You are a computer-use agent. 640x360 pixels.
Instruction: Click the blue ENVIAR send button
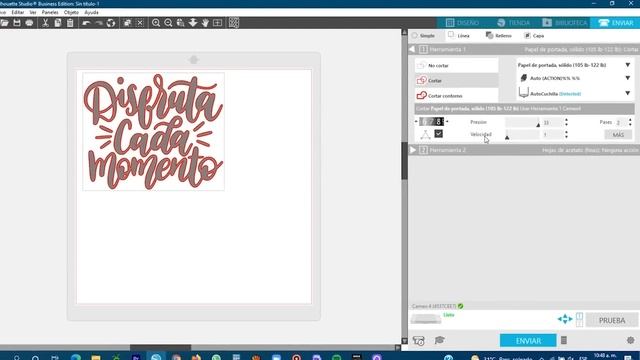[528, 340]
